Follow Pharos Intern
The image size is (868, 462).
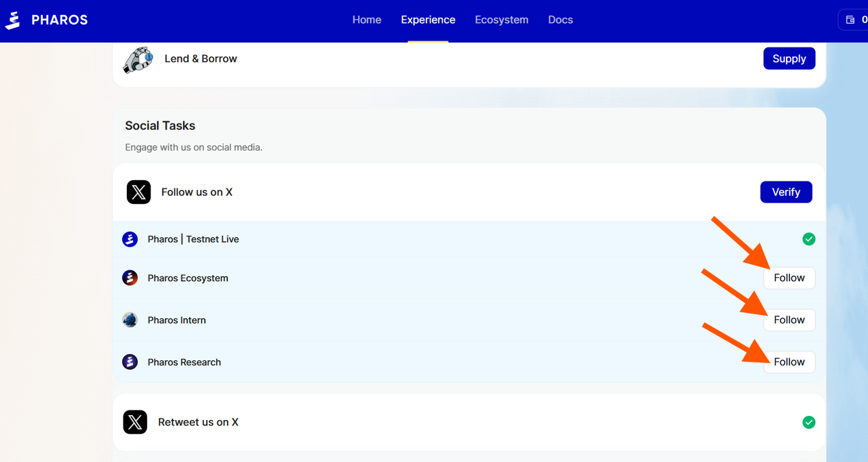[789, 320]
